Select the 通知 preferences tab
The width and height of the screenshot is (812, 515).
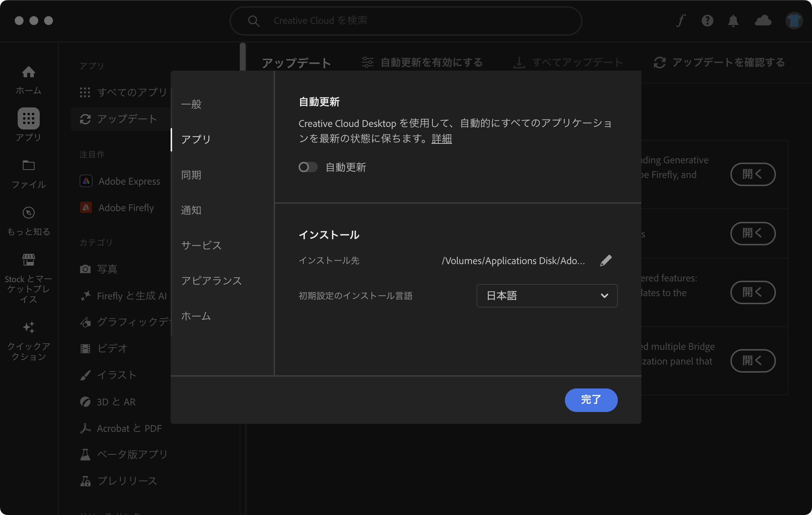point(191,210)
